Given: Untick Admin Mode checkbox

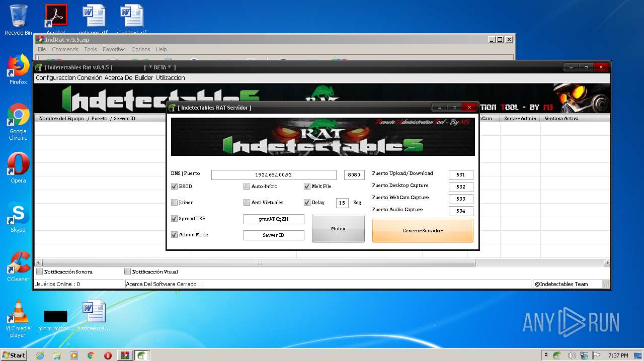Looking at the screenshot, I should click(x=174, y=235).
